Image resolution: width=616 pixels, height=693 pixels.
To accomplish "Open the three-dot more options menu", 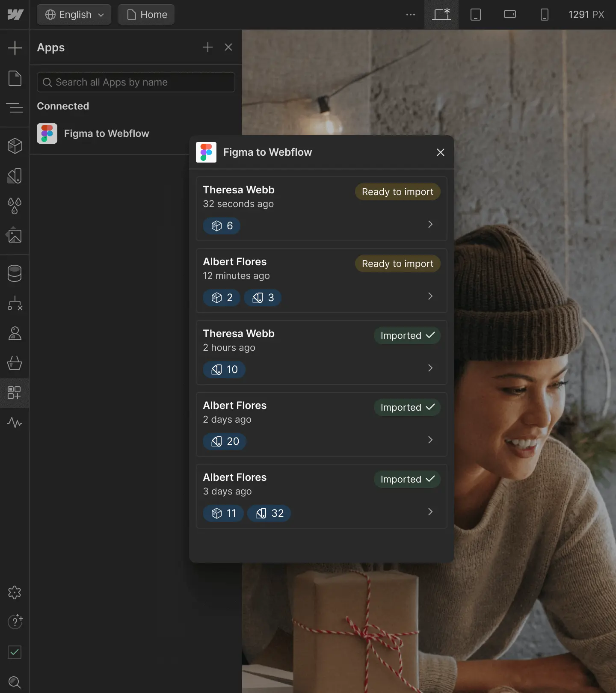I will [411, 15].
